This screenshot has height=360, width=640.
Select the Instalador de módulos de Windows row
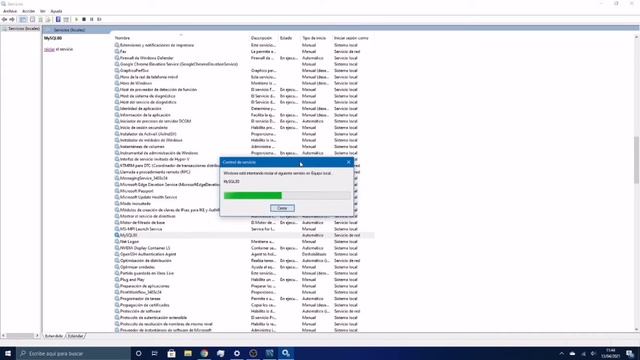244,140
